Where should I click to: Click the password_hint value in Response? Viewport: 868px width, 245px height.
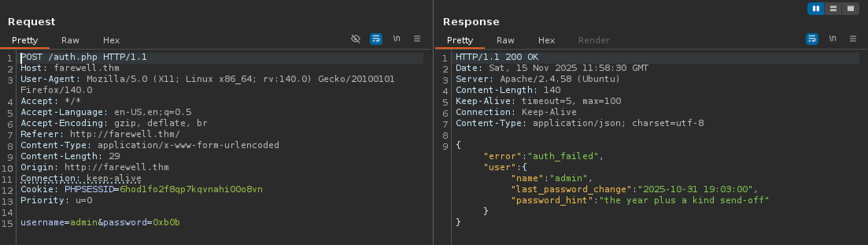click(x=684, y=200)
